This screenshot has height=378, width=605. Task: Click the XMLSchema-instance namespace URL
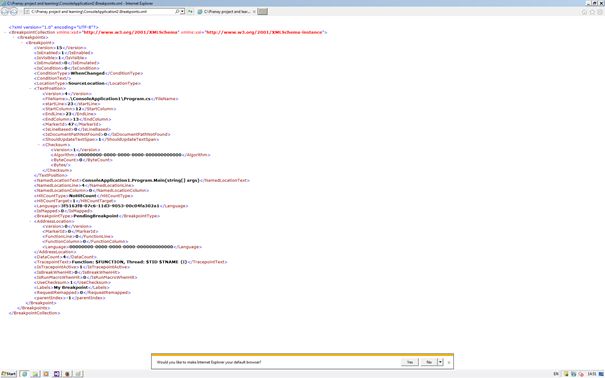click(x=265, y=32)
